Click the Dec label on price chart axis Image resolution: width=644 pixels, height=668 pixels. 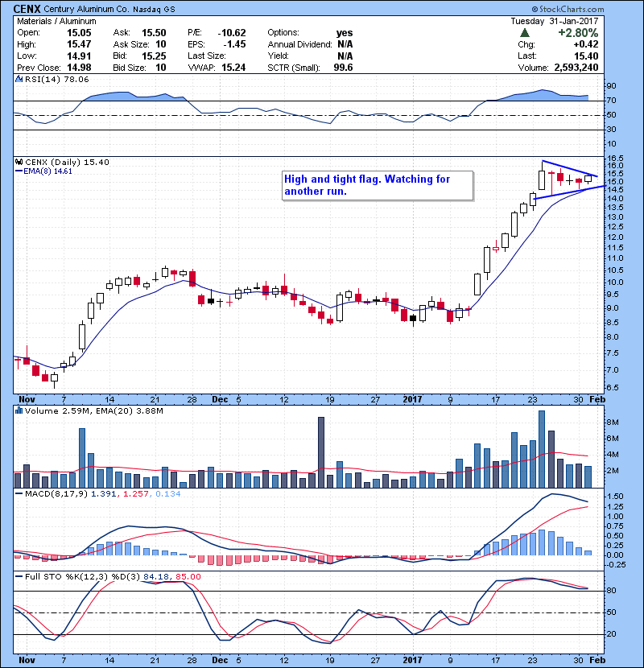tap(220, 399)
